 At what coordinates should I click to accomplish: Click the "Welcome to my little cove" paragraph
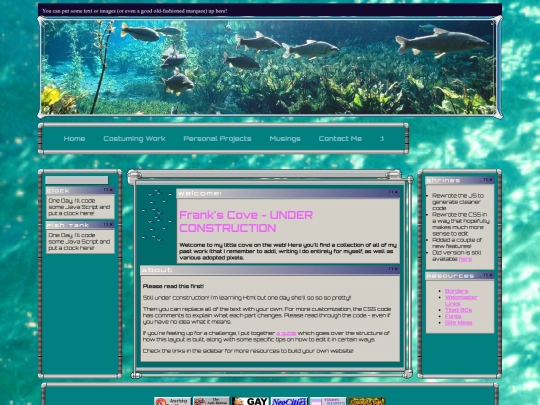tap(288, 251)
